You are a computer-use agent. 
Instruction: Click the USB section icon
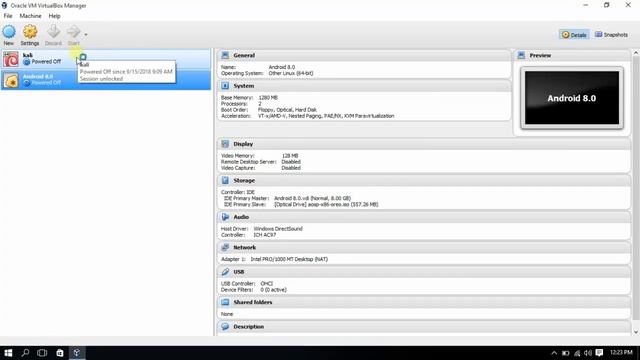[x=225, y=271]
